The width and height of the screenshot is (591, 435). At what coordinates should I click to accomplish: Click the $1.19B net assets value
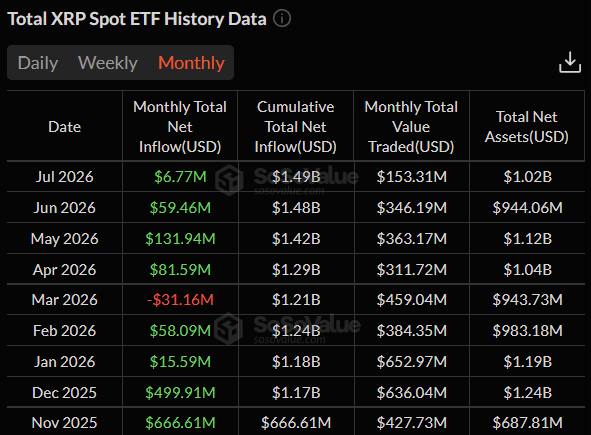coord(527,361)
